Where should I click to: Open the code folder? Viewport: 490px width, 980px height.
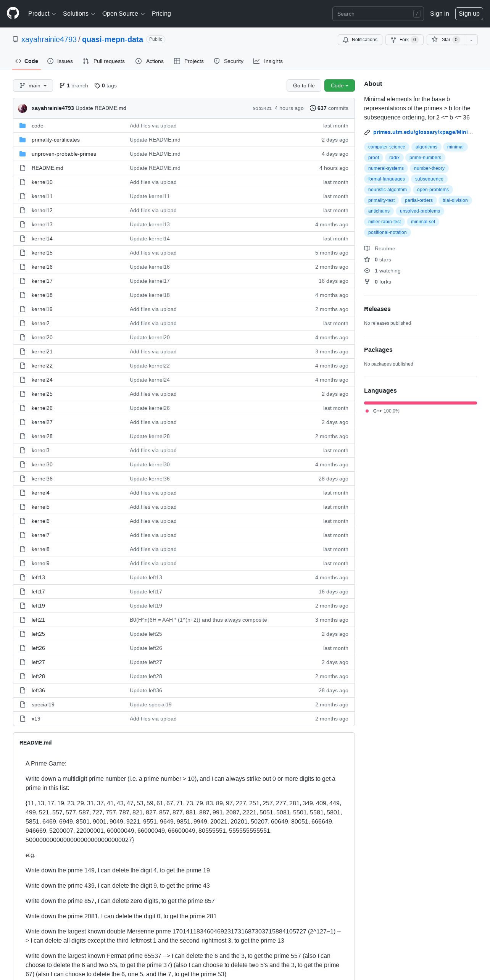(37, 126)
